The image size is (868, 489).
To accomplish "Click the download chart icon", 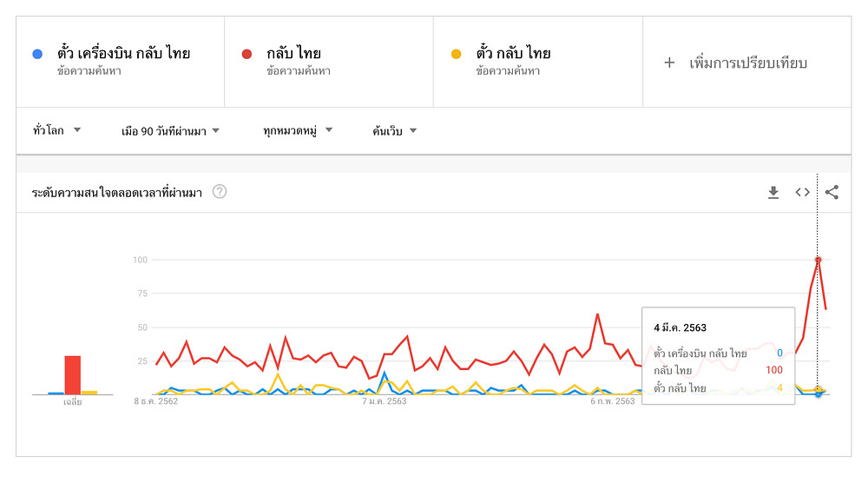I will (773, 193).
